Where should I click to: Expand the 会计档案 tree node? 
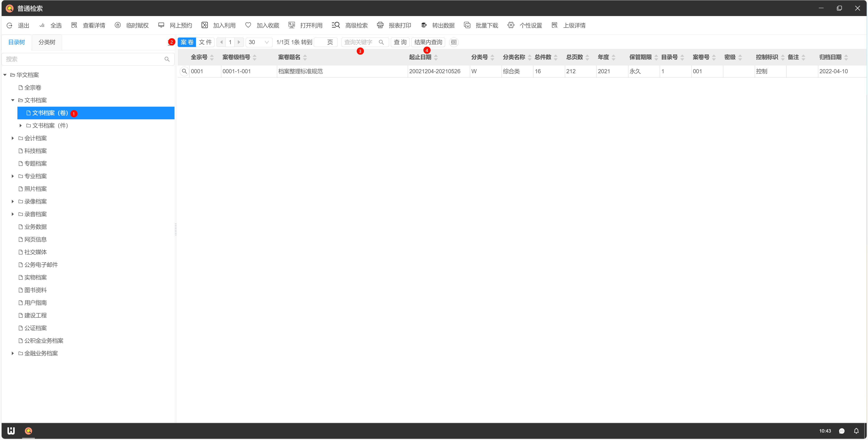[x=13, y=138]
